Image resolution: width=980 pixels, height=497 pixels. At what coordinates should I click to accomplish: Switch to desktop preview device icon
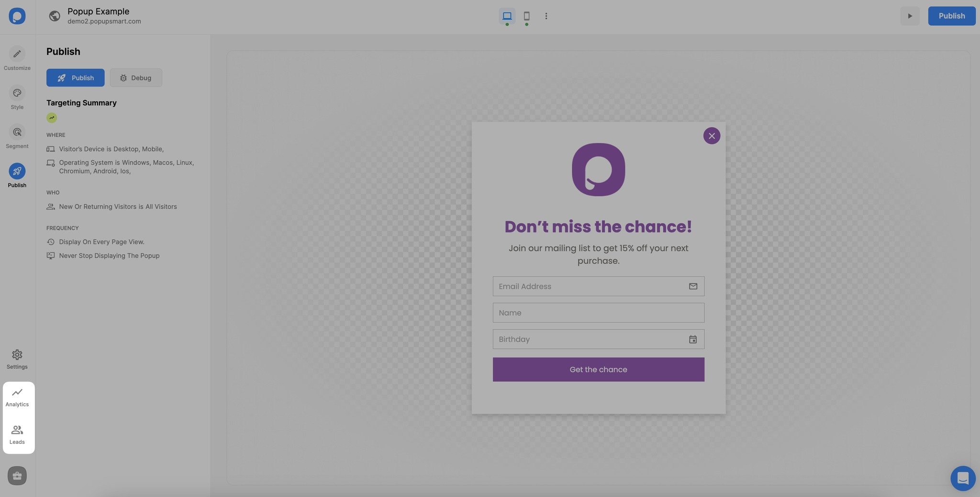[x=507, y=16]
